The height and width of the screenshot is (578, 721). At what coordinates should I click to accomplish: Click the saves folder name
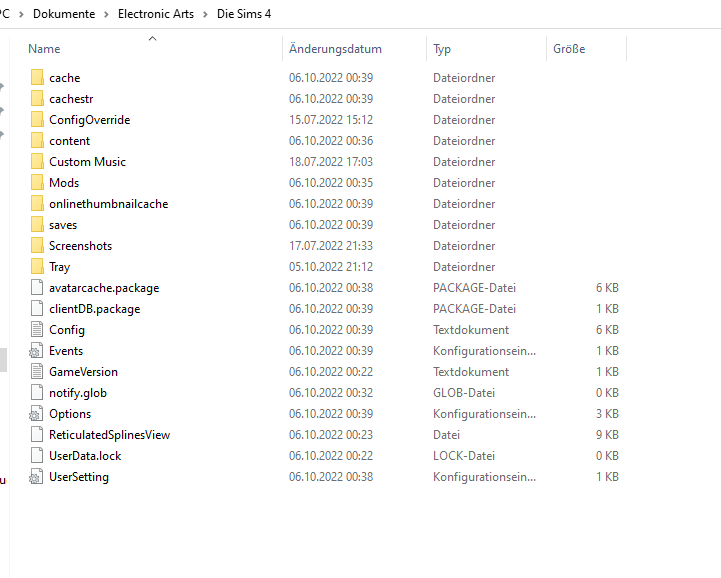coord(63,225)
